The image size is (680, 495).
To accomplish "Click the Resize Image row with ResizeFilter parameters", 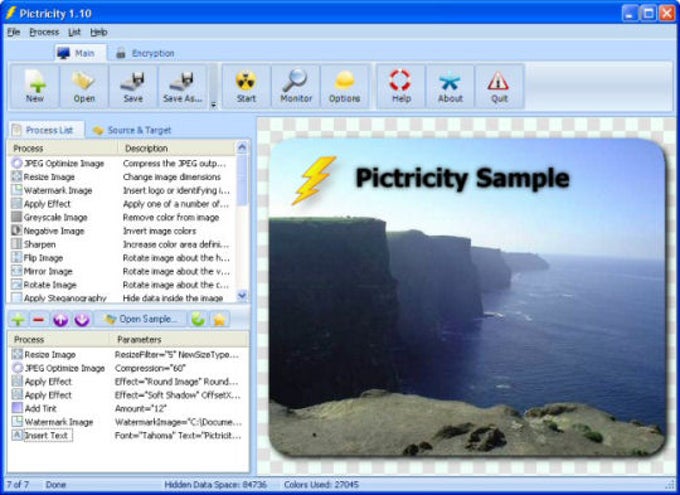I will point(128,354).
